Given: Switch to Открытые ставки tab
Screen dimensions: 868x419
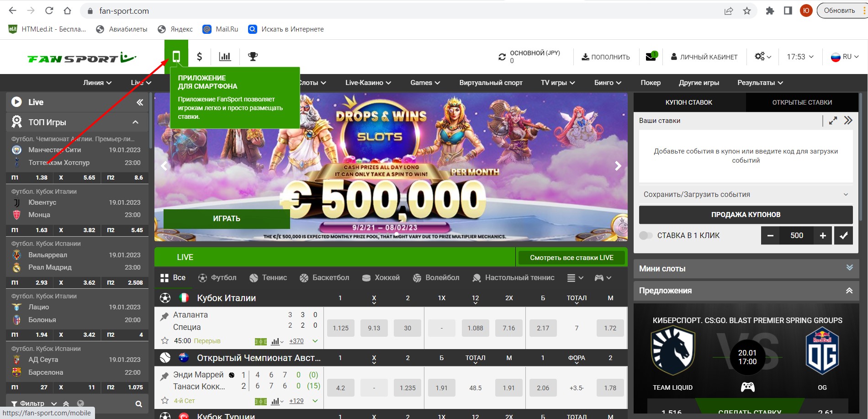Looking at the screenshot, I should [802, 102].
